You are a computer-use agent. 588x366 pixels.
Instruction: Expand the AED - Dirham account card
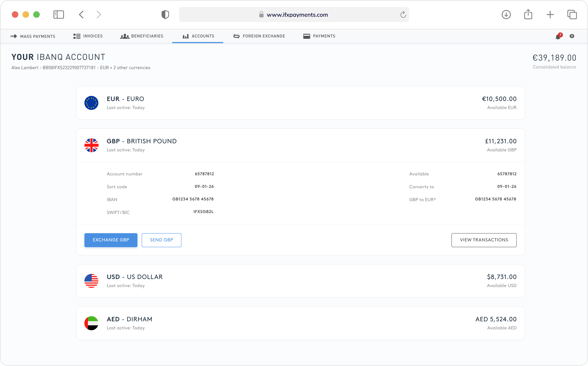pyautogui.click(x=300, y=323)
